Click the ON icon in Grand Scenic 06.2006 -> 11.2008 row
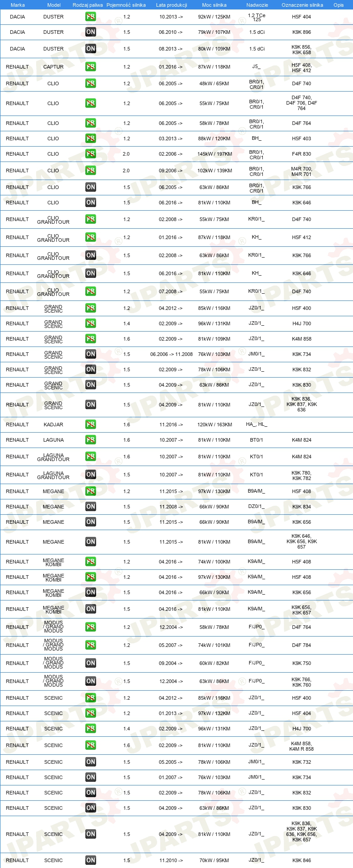This screenshot has width=353, height=868. coord(91,354)
